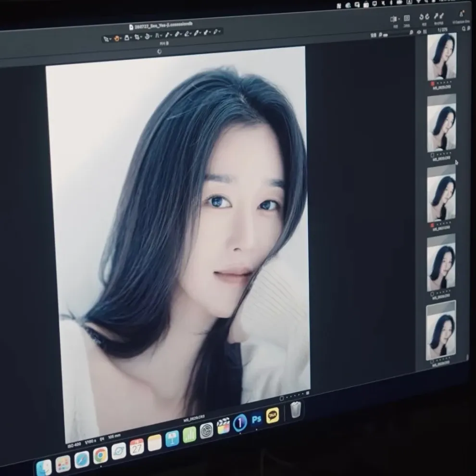Toggle the eye proofing icon above browser
Image resolution: width=476 pixels, height=476 pixels.
(419, 32)
